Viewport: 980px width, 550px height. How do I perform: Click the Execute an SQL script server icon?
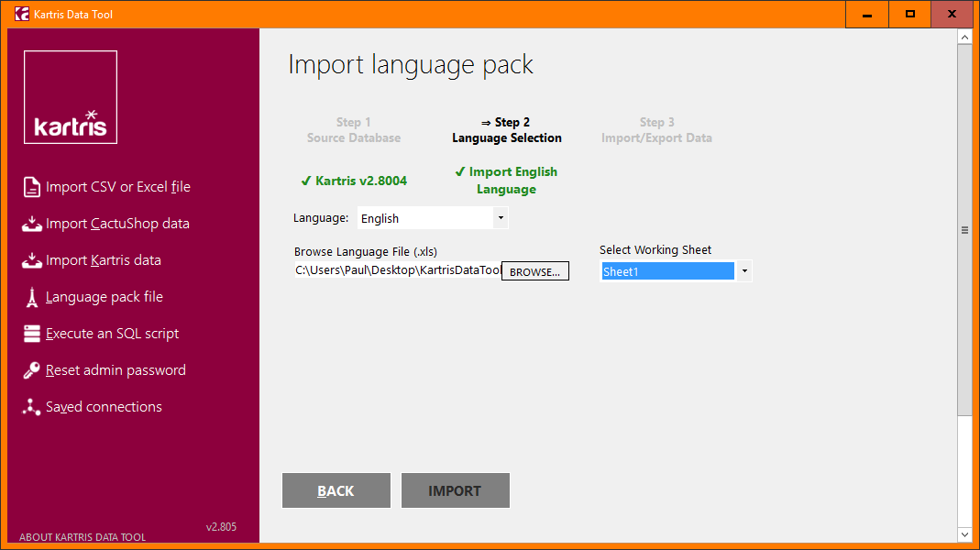pyautogui.click(x=32, y=334)
